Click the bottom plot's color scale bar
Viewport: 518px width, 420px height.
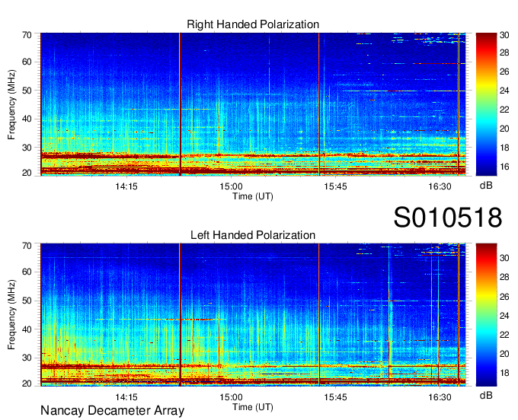[x=486, y=315]
